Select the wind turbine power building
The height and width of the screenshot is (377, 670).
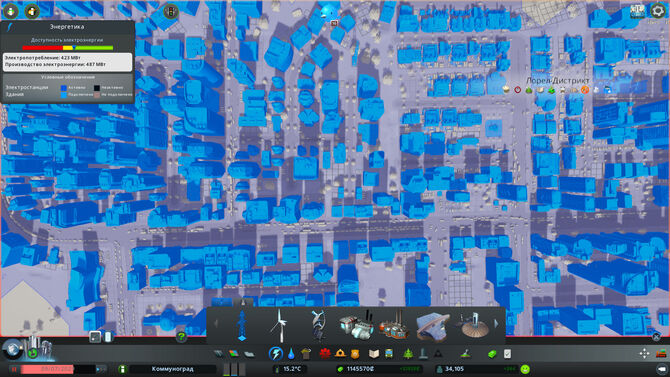click(x=279, y=326)
